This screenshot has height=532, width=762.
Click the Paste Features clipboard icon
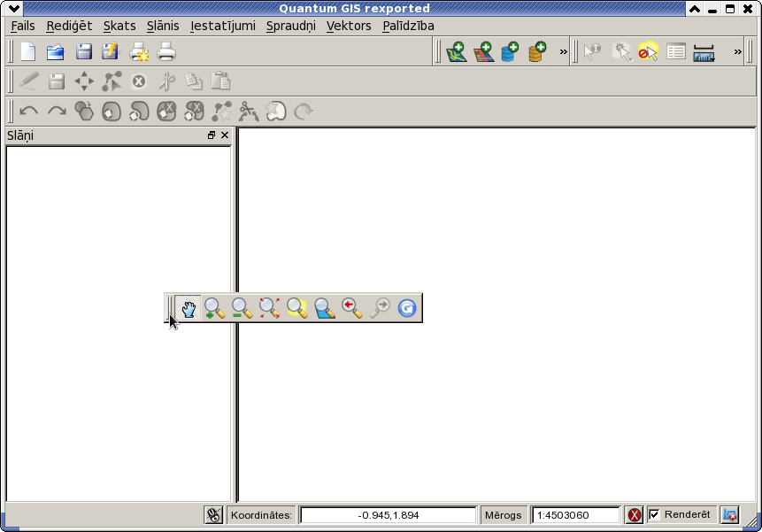220,81
